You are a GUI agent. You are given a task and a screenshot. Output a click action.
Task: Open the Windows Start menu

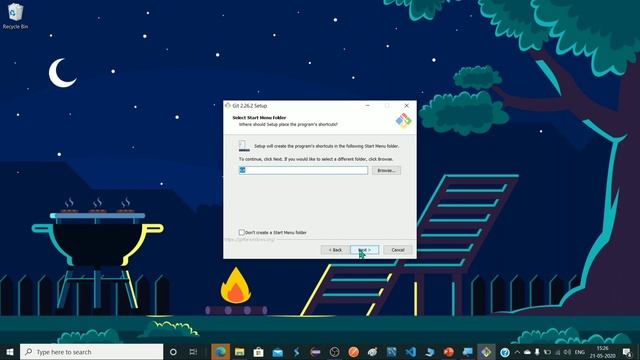point(10,352)
